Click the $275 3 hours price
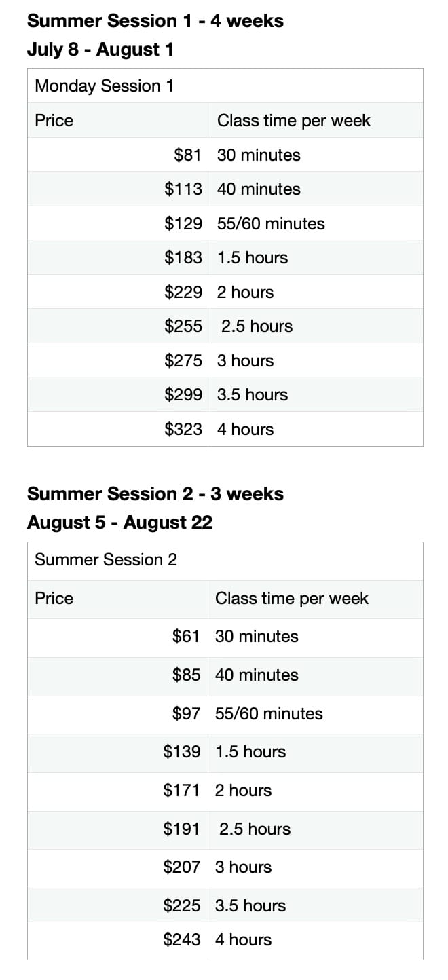 (x=183, y=360)
